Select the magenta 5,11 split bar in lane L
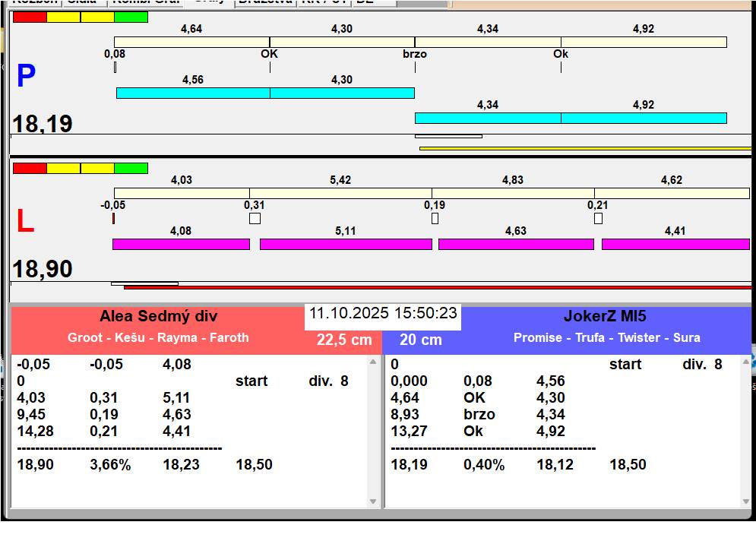Screen dimensions: 756x544 (346, 244)
